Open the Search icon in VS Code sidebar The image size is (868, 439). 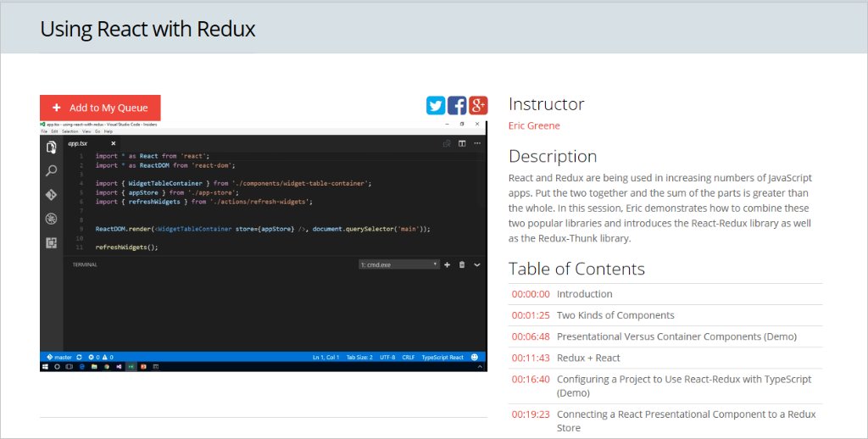click(51, 170)
